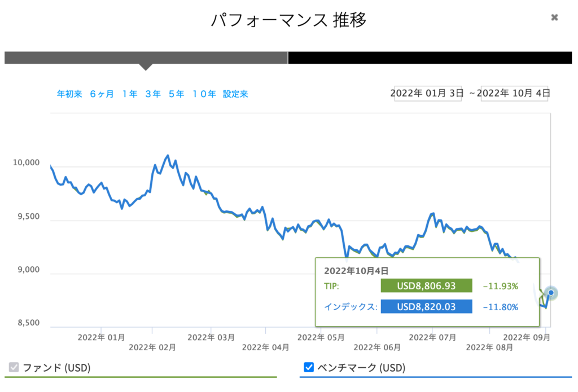Viewport: 578px width, 392px height.
Task: Click the highlighted data point marker on the chart
Action: pyautogui.click(x=551, y=293)
